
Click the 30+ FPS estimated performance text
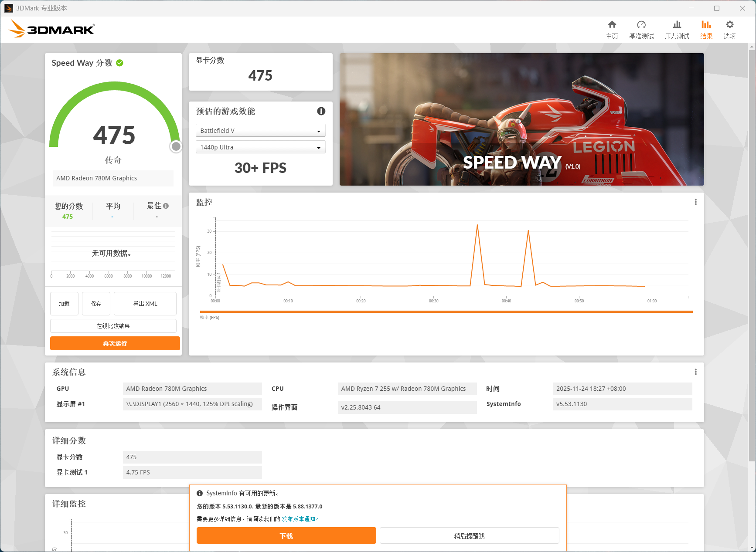tap(261, 168)
